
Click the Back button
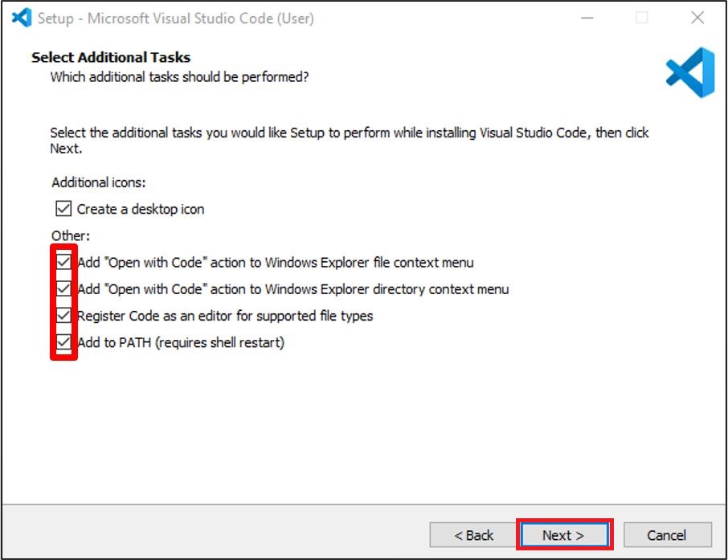[x=473, y=535]
